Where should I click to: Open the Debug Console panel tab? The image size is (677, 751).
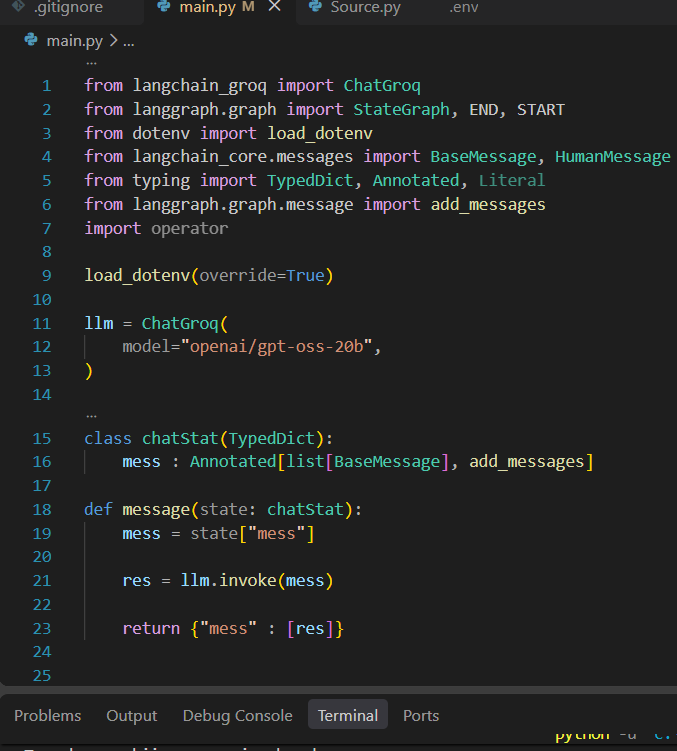click(x=238, y=715)
